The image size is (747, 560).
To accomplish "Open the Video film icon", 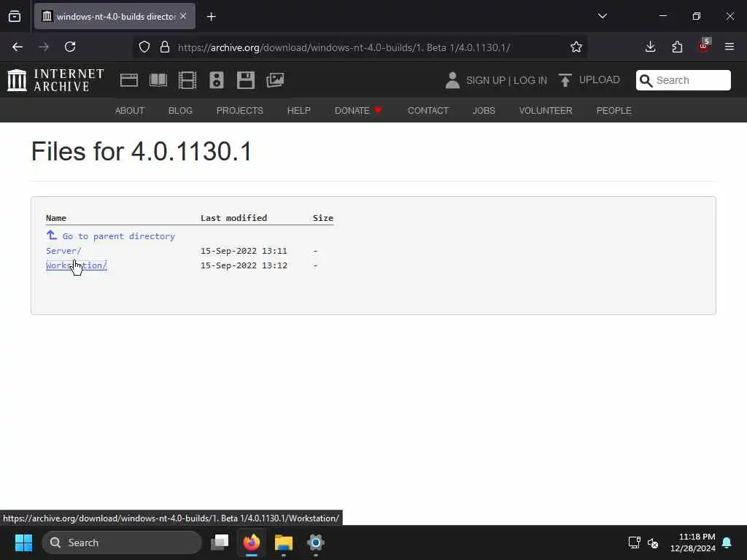I will 187,80.
